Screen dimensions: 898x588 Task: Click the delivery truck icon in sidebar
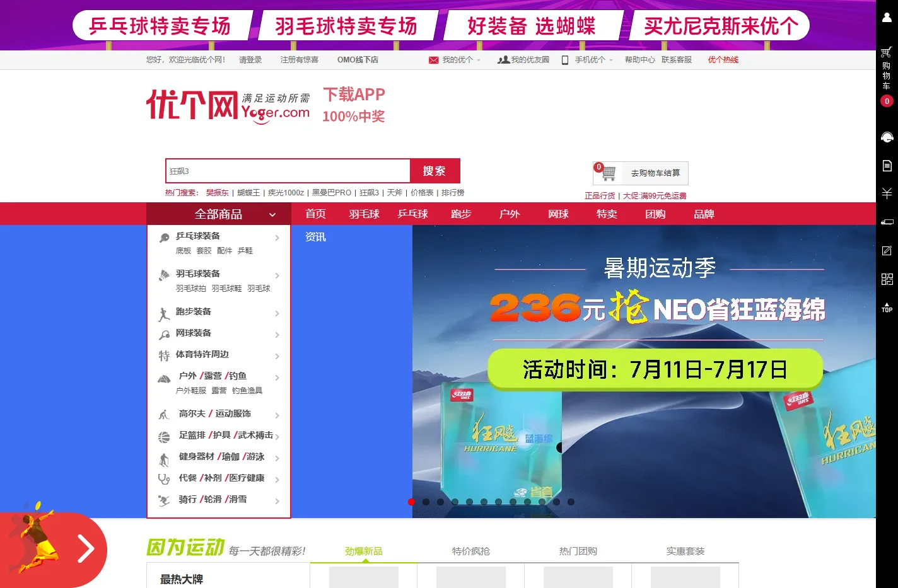(887, 222)
